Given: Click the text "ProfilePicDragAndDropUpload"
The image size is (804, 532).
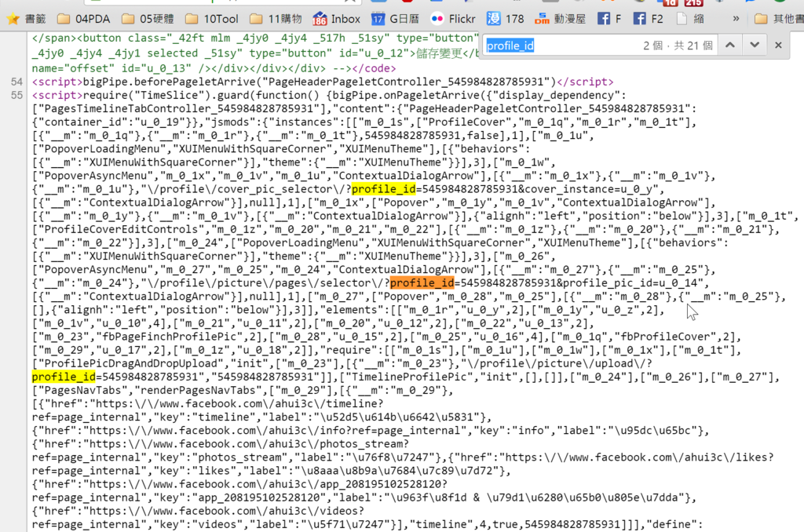Looking at the screenshot, I should click(x=125, y=363).
